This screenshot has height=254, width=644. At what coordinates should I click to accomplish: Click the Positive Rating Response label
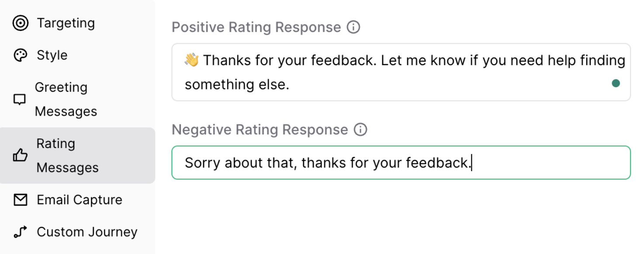click(256, 27)
